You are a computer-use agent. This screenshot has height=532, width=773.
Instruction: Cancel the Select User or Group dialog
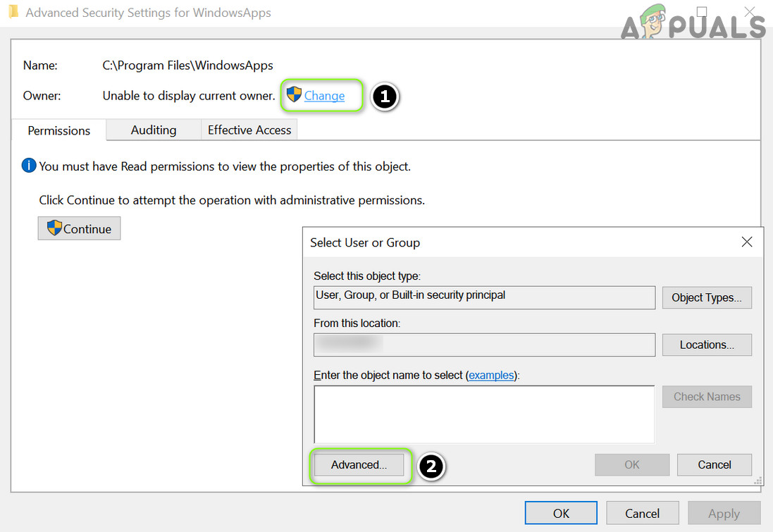click(x=715, y=465)
